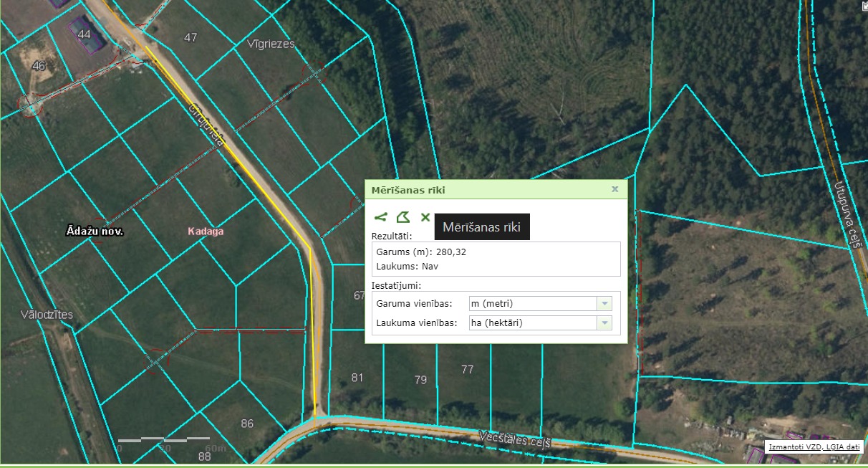The image size is (868, 468).
Task: Click the pink Kadaga place label
Action: (x=206, y=231)
